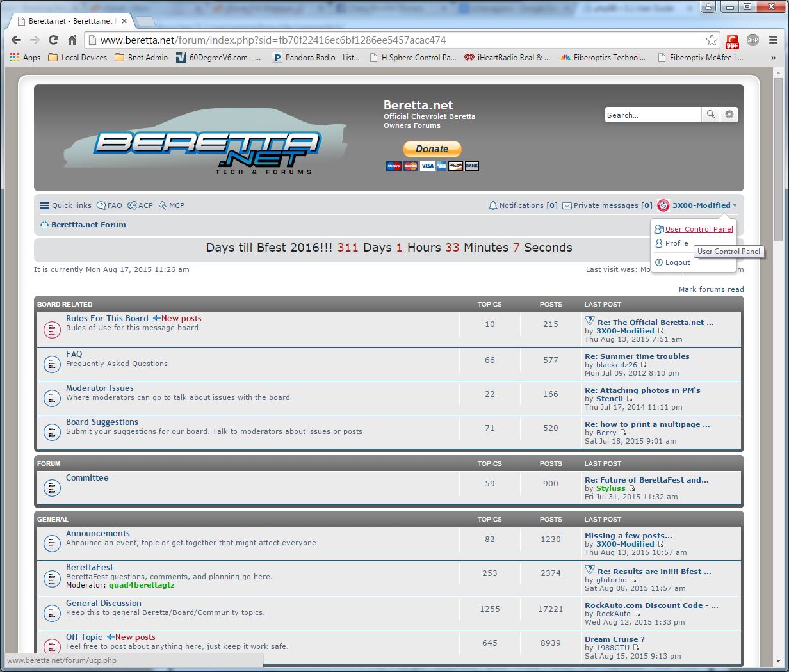
Task: Show more bookmarks overflow chevron
Action: (x=774, y=58)
